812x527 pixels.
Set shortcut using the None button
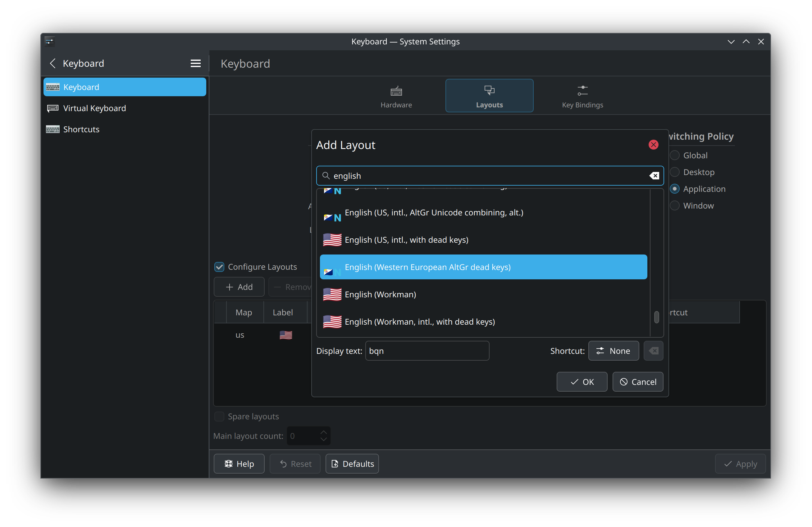pyautogui.click(x=614, y=351)
